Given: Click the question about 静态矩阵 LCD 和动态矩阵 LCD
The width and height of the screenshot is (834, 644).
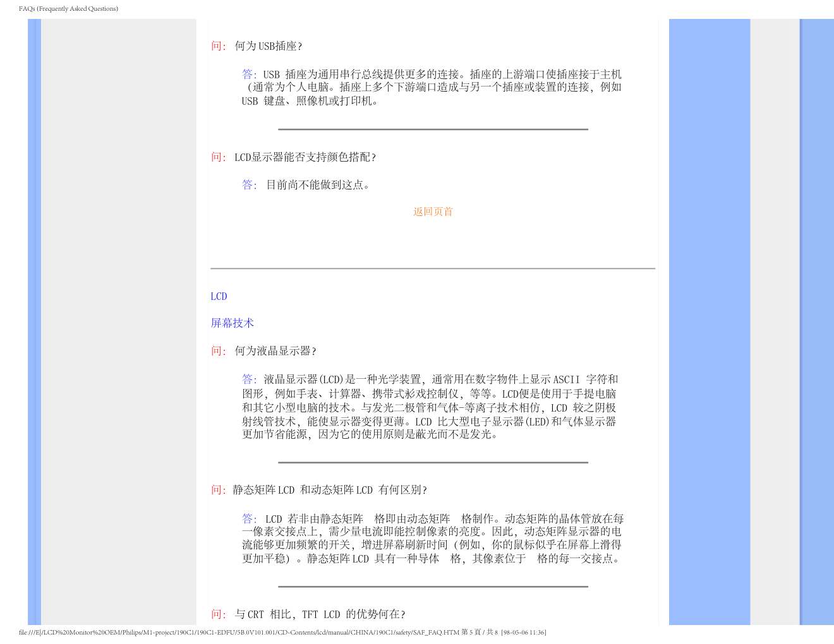Looking at the screenshot, I should click(x=330, y=490).
